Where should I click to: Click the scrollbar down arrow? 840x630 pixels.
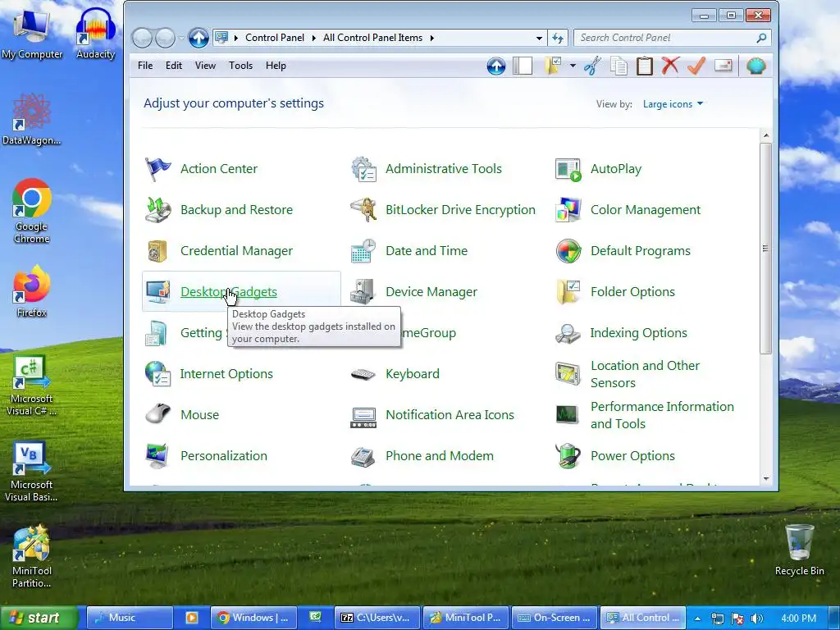[x=765, y=478]
